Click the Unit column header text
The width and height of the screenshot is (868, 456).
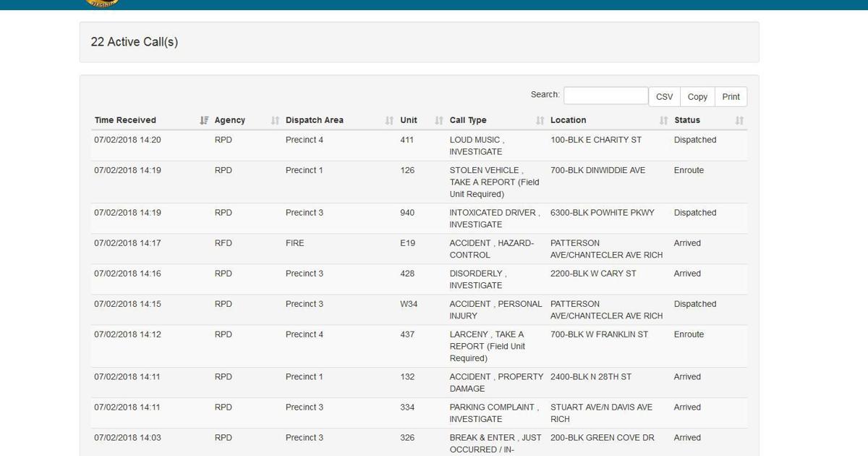pyautogui.click(x=409, y=120)
